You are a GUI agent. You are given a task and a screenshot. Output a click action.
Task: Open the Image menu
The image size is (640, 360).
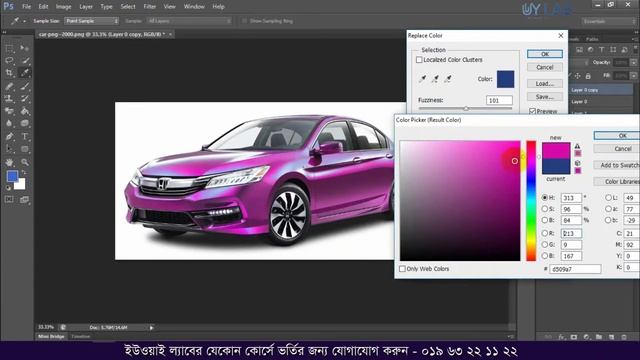pos(63,7)
